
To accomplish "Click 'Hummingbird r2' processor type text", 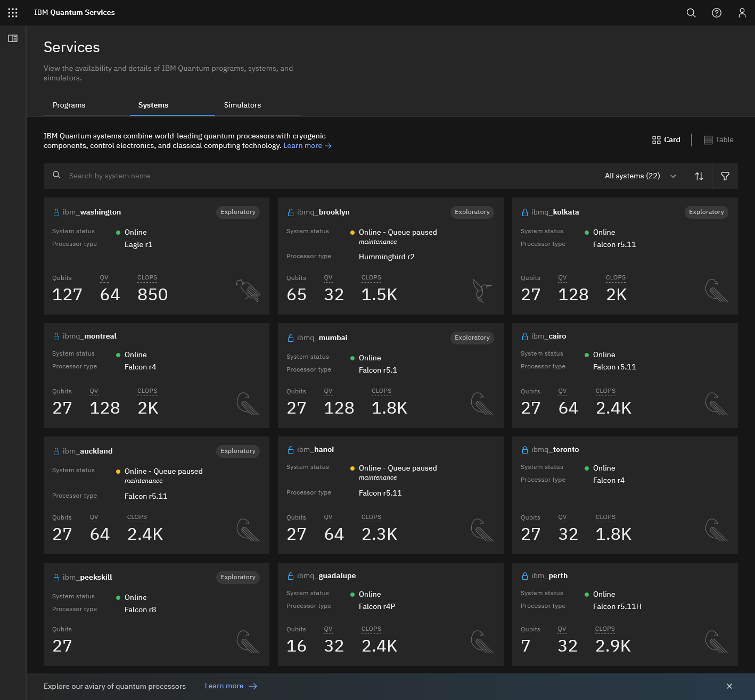I will point(387,257).
